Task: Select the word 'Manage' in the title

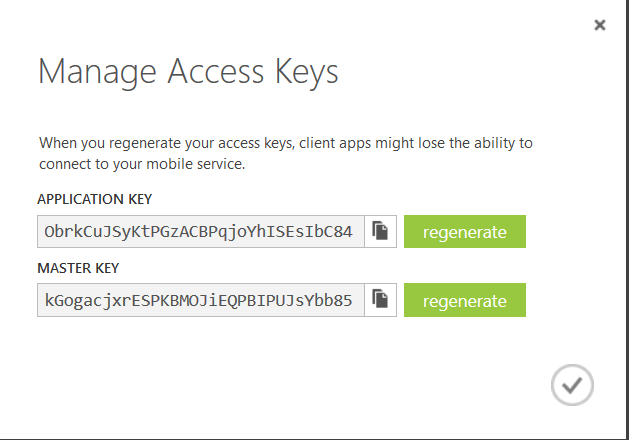Action: click(x=91, y=72)
